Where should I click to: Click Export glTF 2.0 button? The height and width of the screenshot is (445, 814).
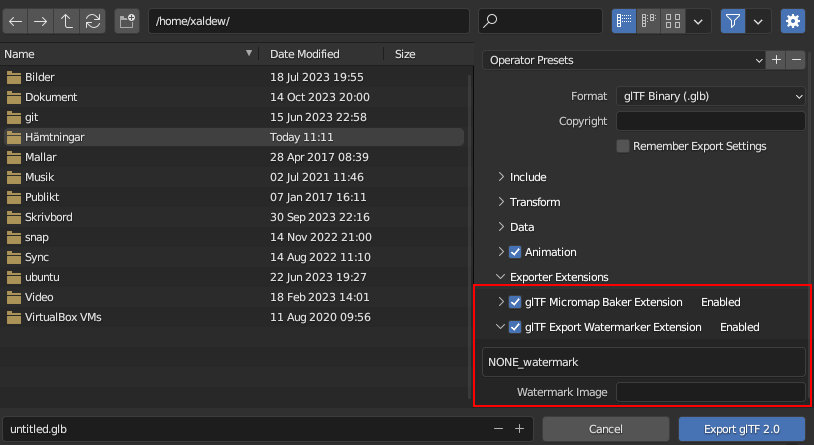pos(741,429)
